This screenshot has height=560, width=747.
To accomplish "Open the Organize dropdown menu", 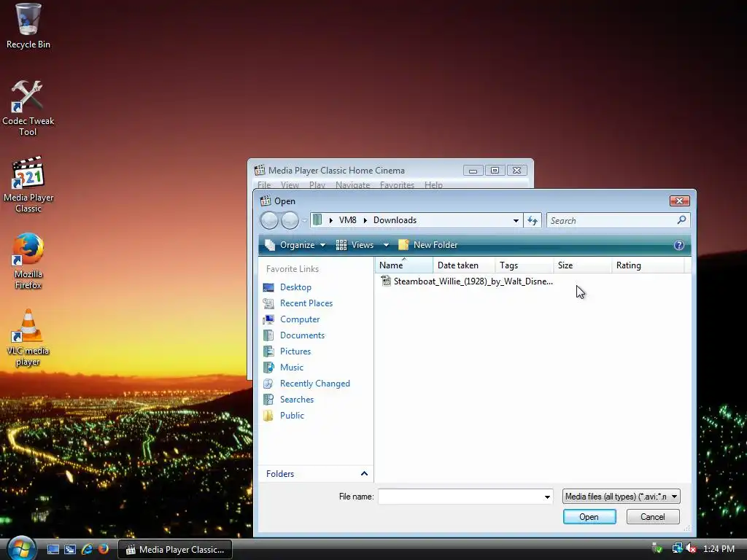I will (295, 245).
